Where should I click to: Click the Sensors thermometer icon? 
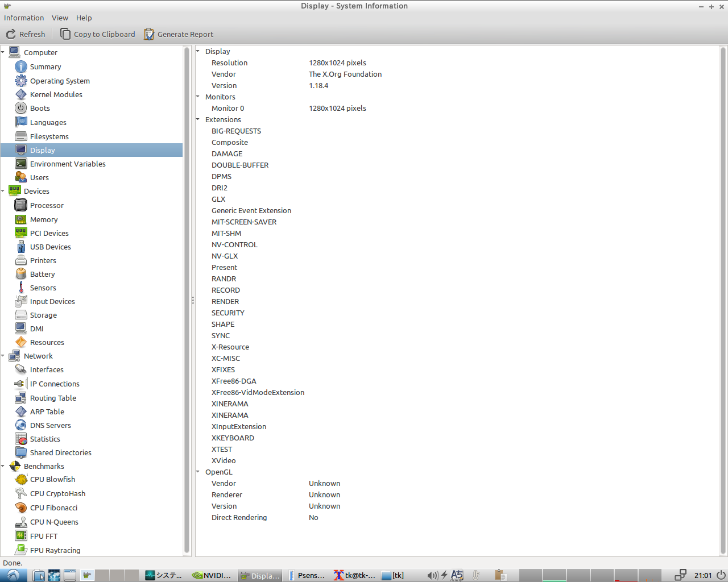click(20, 288)
